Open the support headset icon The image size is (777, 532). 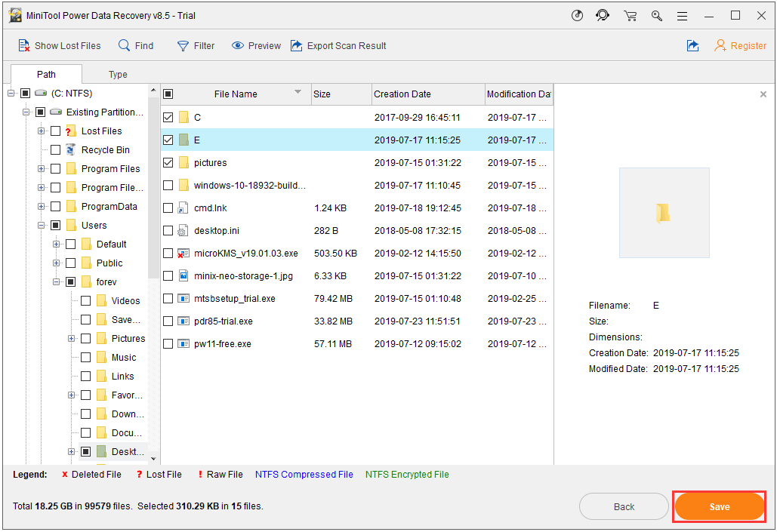[603, 16]
